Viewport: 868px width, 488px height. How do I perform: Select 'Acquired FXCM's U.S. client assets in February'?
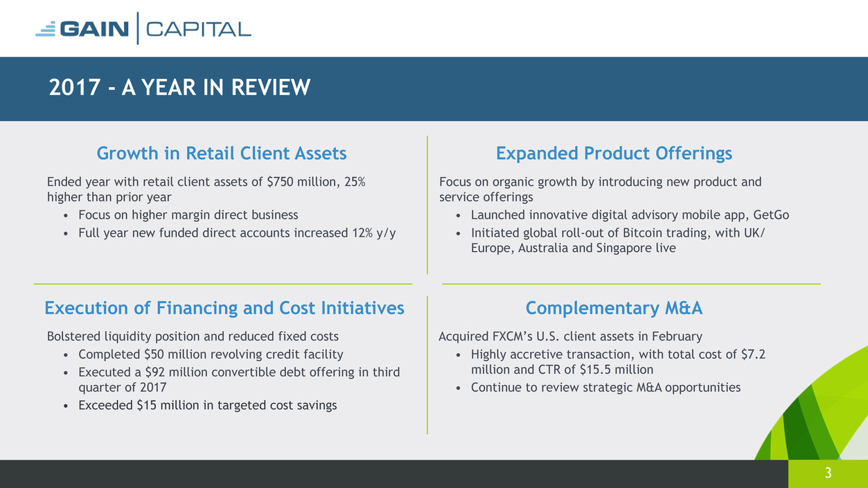[571, 336]
